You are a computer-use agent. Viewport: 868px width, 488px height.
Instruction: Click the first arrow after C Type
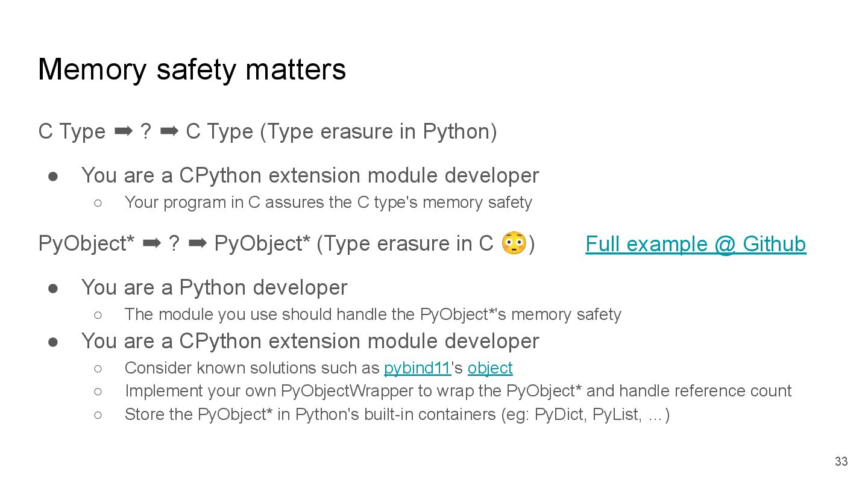click(x=124, y=131)
